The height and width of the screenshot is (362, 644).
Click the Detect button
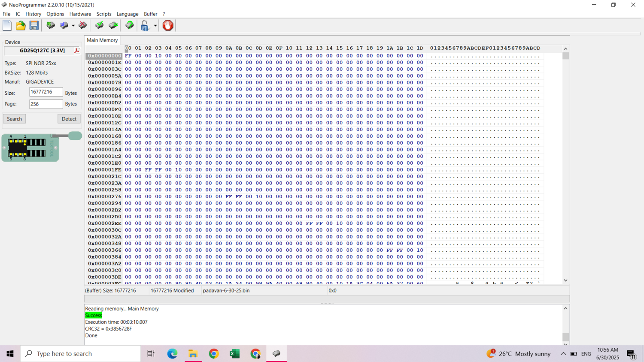[69, 119]
